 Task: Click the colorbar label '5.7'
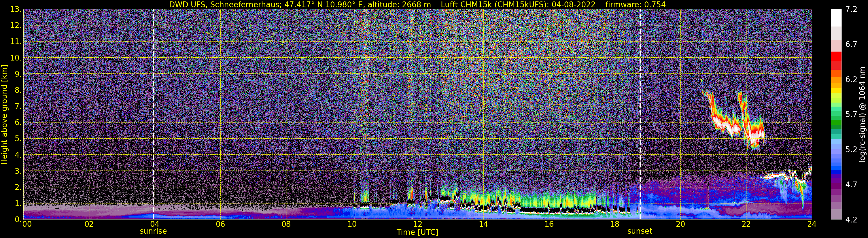tap(851, 115)
